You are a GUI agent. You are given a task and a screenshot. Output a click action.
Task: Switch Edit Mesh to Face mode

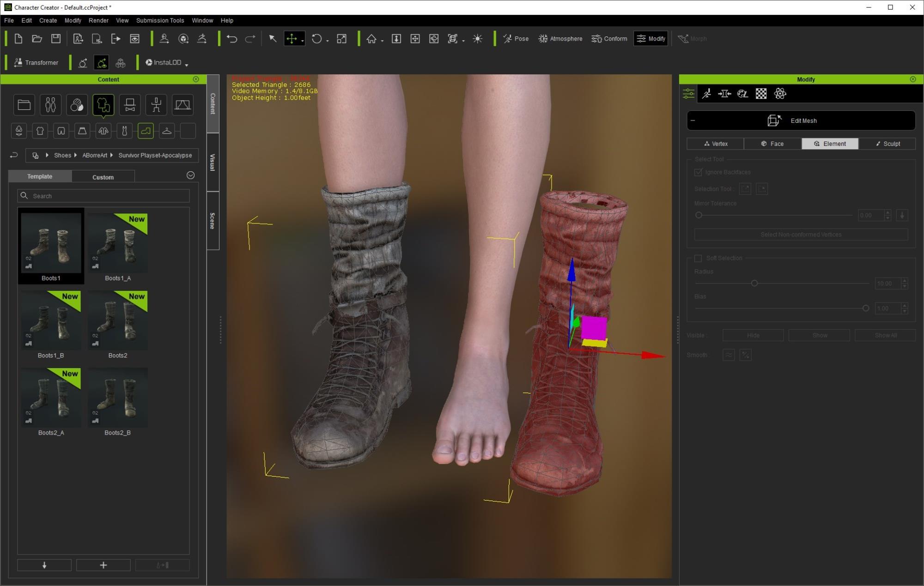(x=772, y=144)
